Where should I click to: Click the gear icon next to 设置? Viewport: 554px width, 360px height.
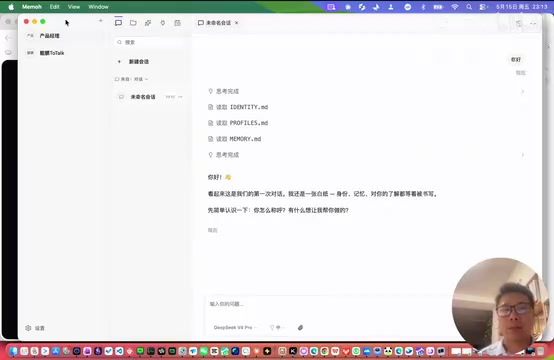pyautogui.click(x=28, y=328)
